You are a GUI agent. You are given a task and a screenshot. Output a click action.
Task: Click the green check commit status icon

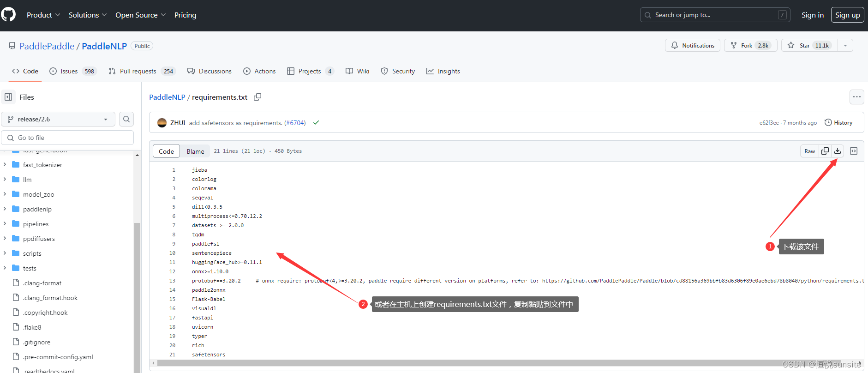click(x=316, y=123)
